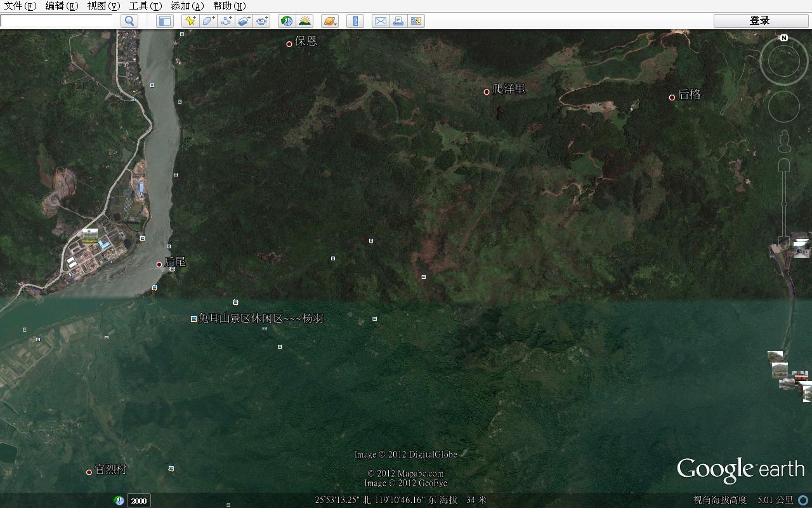This screenshot has height=508, width=812.
Task: Open the 添加(A) menu
Action: pyautogui.click(x=187, y=6)
